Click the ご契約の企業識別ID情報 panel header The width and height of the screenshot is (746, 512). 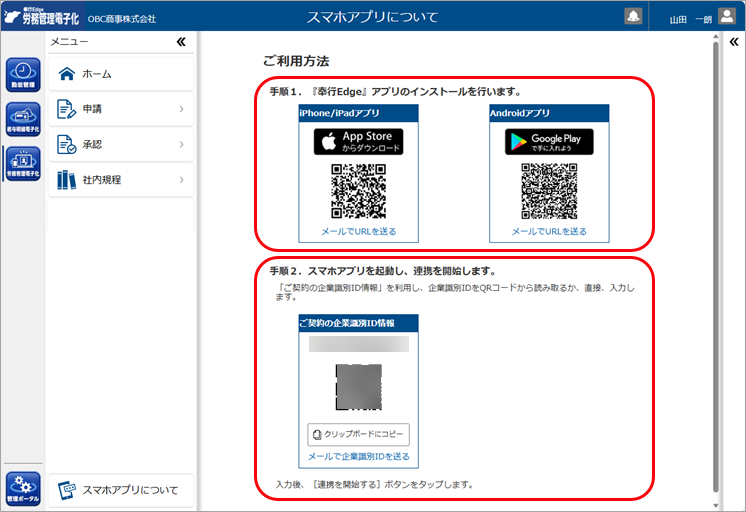[x=358, y=323]
